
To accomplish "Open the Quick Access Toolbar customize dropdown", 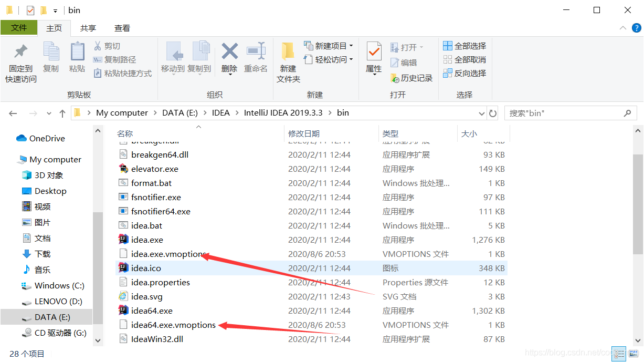I will [x=55, y=11].
